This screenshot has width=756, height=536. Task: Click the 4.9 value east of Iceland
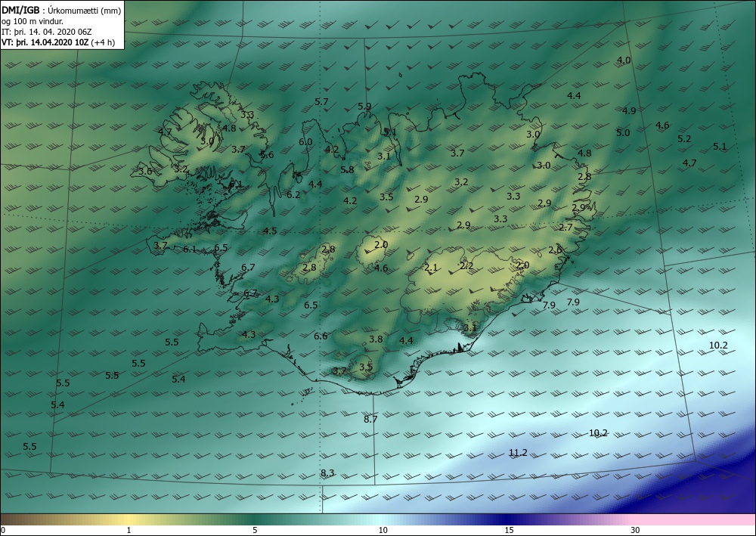[629, 110]
